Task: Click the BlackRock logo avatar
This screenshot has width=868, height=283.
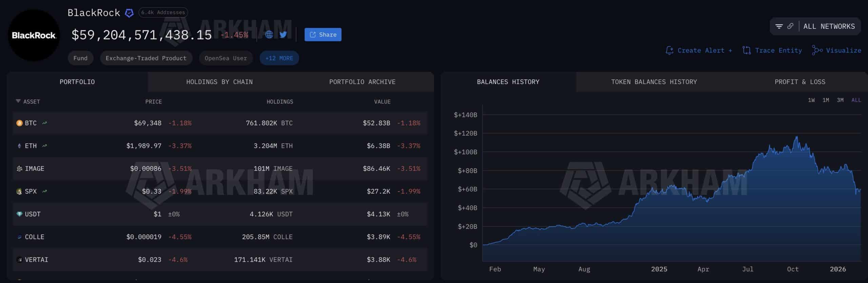Action: tap(34, 35)
